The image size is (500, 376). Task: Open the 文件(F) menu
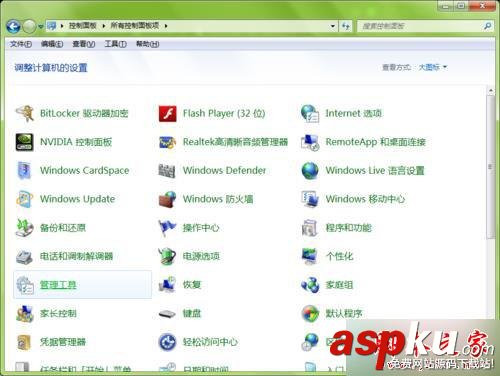click(21, 44)
